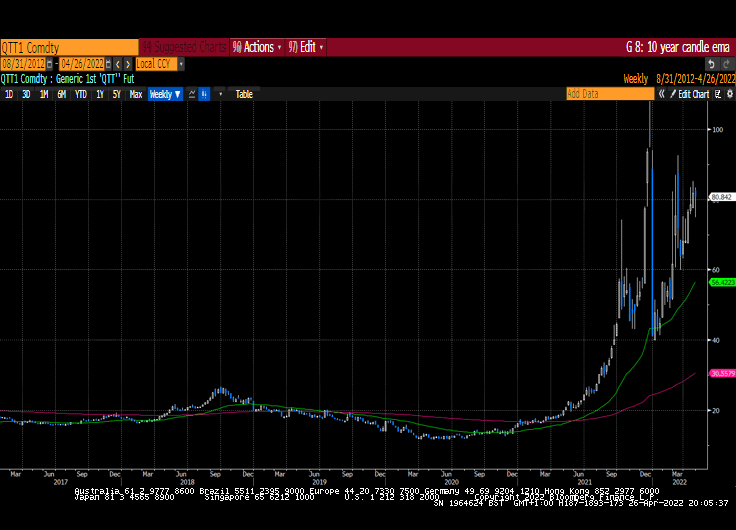Select the 1D time range
Image resolution: width=736 pixels, height=530 pixels.
9,94
